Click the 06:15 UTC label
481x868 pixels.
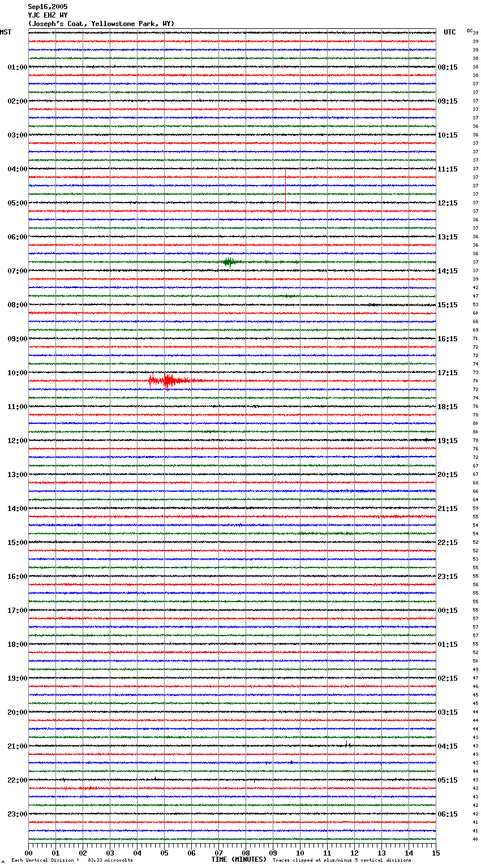448,814
